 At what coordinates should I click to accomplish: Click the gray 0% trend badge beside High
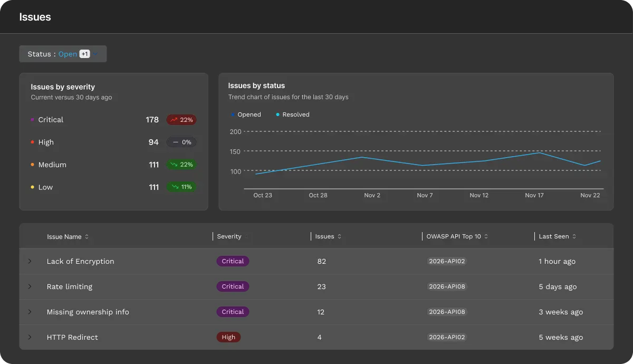181,142
